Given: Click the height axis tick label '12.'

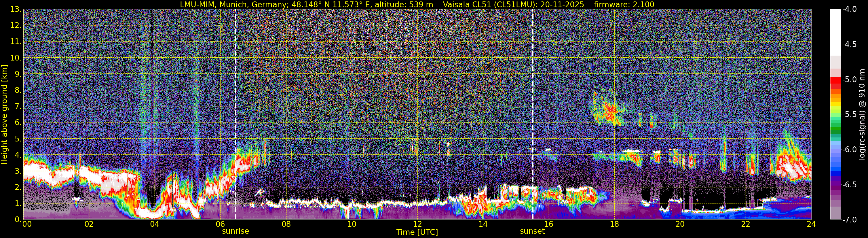Looking at the screenshot, I should (16, 25).
